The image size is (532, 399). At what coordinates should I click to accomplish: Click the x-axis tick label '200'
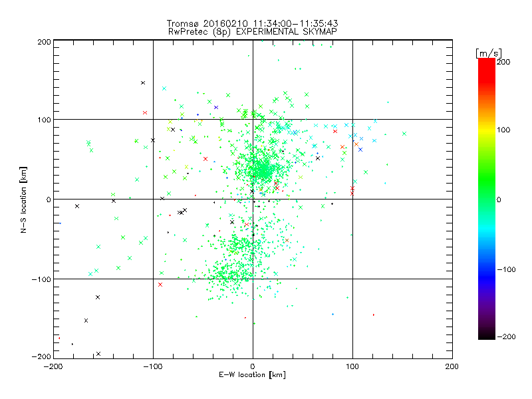point(452,366)
